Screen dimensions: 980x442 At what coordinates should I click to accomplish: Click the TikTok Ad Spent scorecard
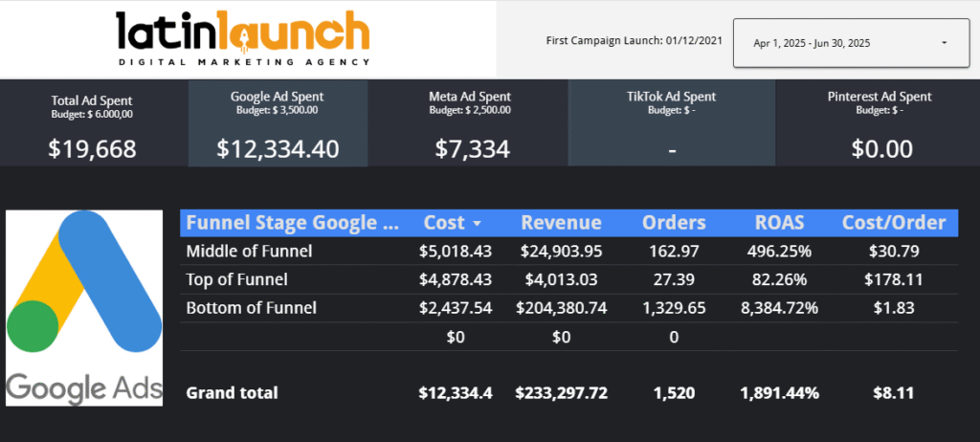672,124
